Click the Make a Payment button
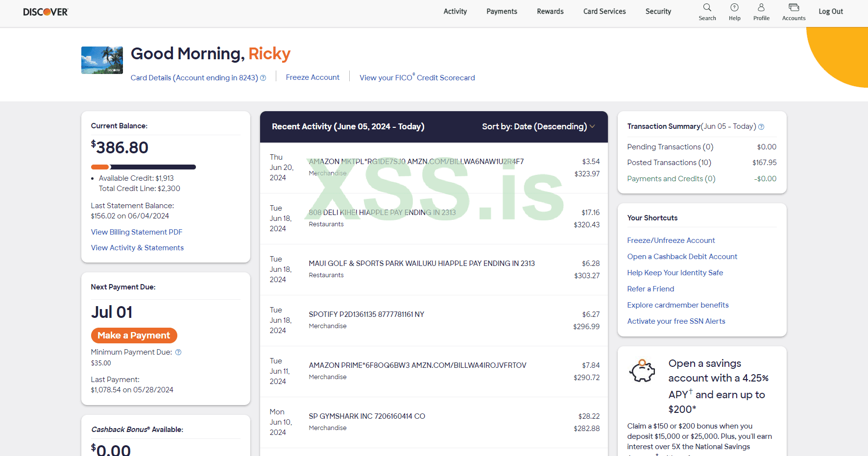The width and height of the screenshot is (868, 456). (134, 336)
